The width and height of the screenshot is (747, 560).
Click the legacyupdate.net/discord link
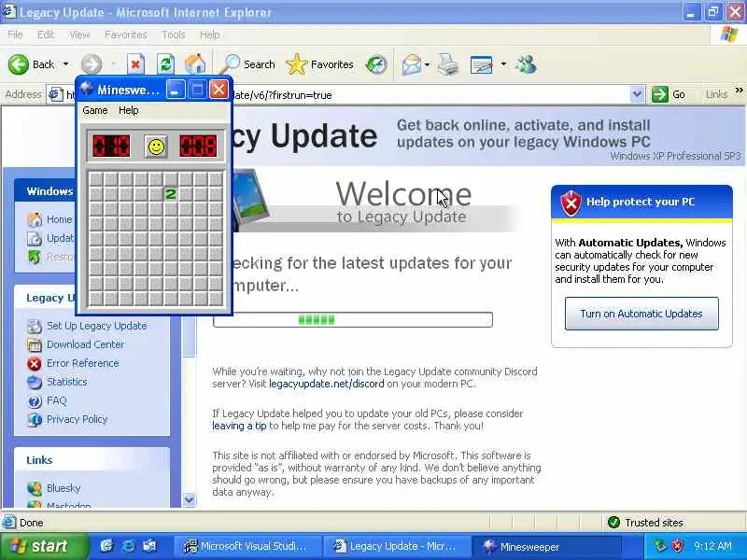(326, 384)
